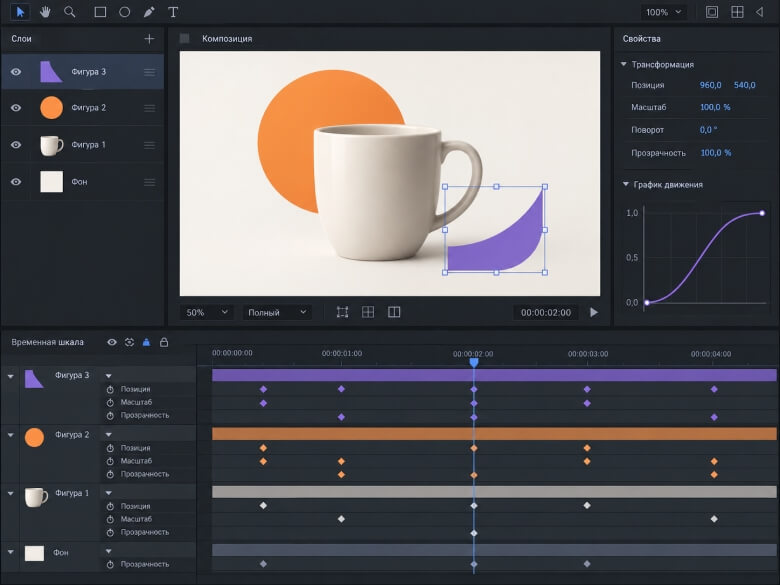Collapse side panel with triangle icon
This screenshot has width=780, height=585.
click(x=760, y=12)
